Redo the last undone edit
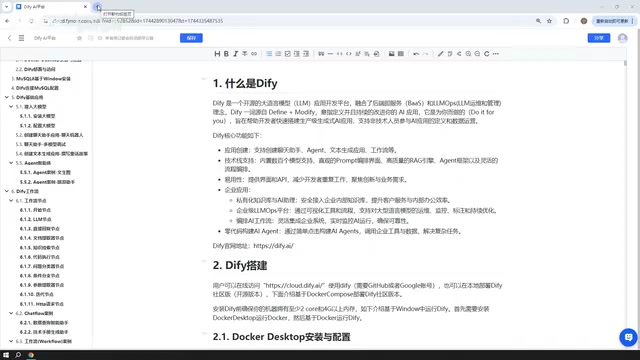 pyautogui.click(x=425, y=54)
